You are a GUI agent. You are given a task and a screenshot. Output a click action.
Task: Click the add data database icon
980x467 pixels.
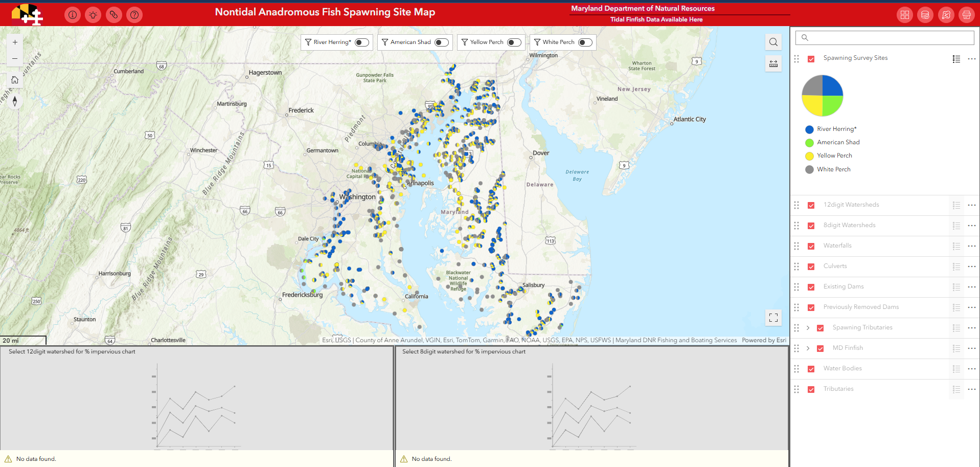[x=925, y=15]
